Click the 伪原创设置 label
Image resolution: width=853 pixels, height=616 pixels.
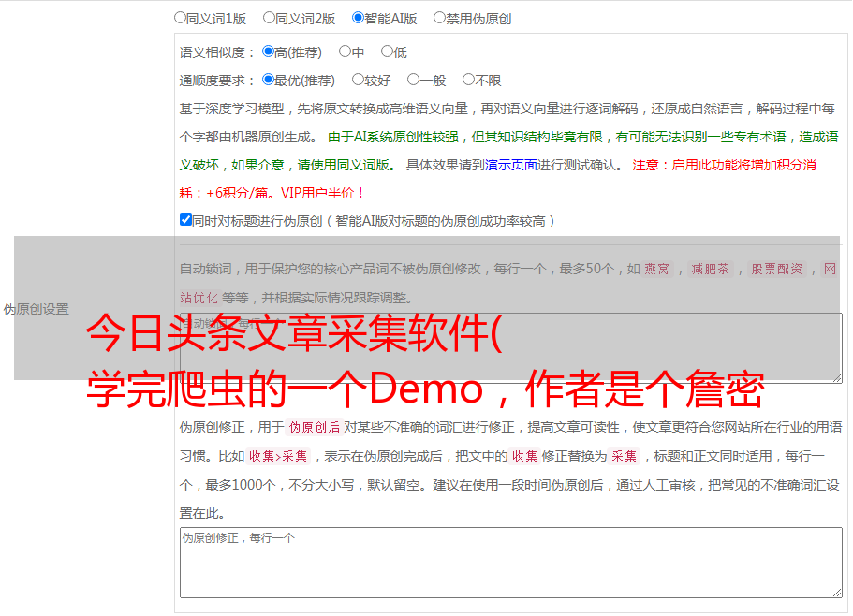pos(36,309)
